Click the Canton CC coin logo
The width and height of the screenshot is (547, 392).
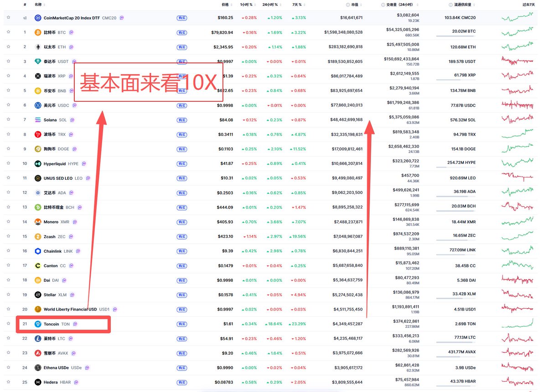click(38, 265)
